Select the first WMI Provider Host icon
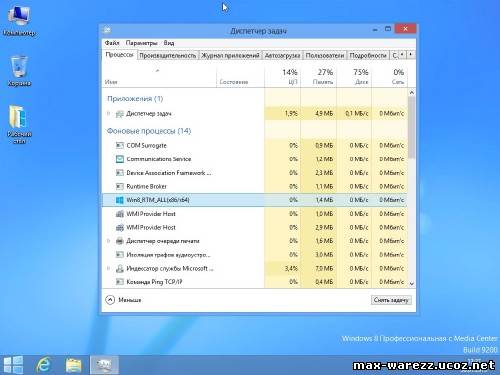The image size is (500, 375). 120,214
